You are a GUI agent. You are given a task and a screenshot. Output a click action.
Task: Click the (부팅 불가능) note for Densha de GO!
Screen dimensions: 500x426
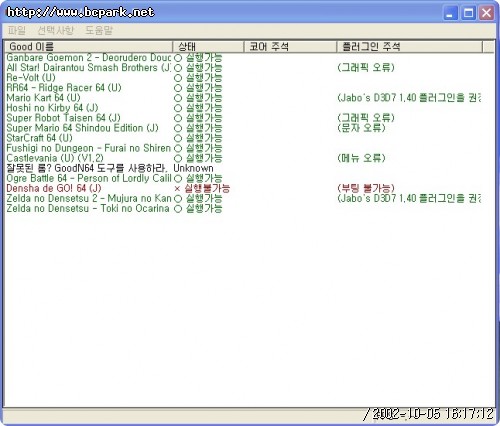[x=366, y=188]
